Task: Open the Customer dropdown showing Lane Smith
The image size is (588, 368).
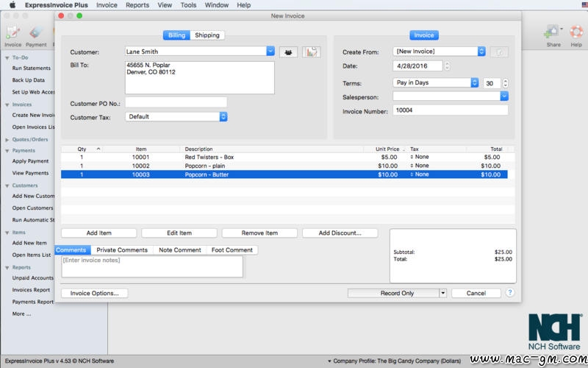Action: pyautogui.click(x=270, y=51)
